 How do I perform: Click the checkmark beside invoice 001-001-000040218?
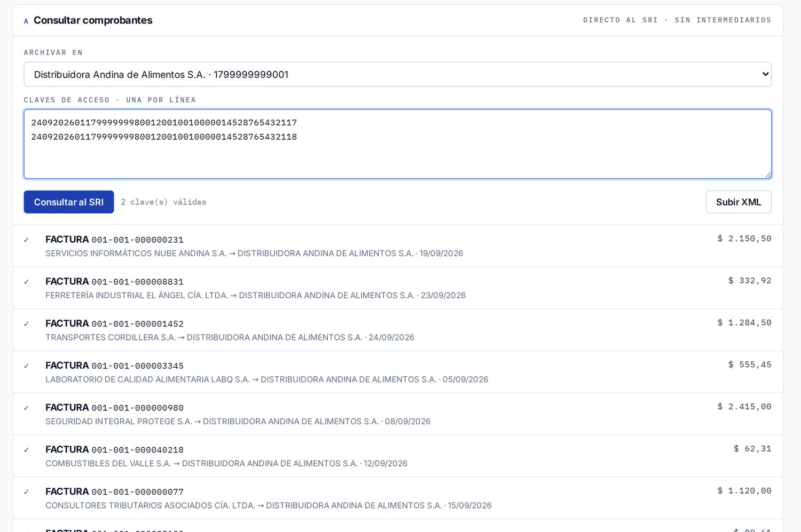[26, 450]
